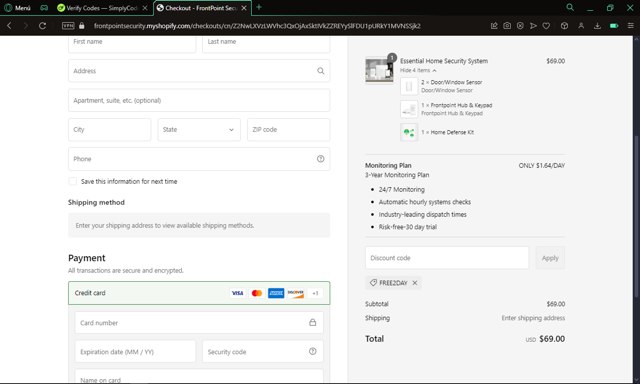Select the Credit card payment option
The height and width of the screenshot is (384, 640).
click(x=199, y=293)
